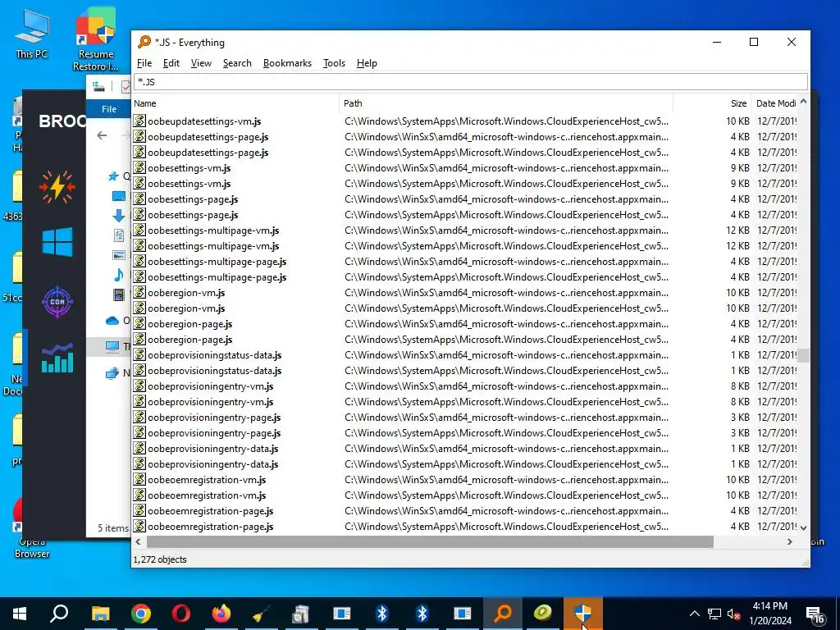Launch Opera from the taskbar
The height and width of the screenshot is (630, 840).
(181, 614)
